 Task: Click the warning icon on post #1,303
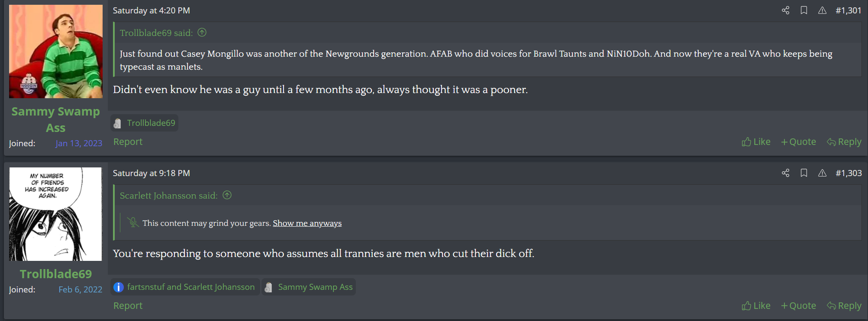click(822, 173)
